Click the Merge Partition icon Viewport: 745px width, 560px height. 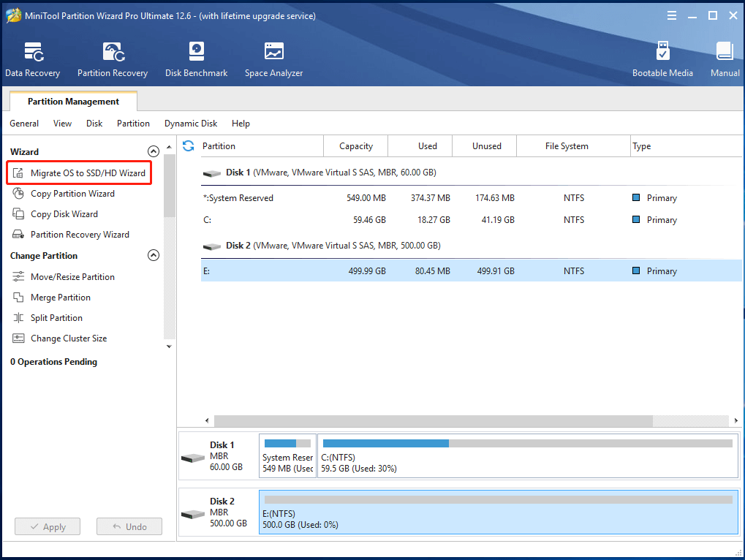tap(18, 298)
